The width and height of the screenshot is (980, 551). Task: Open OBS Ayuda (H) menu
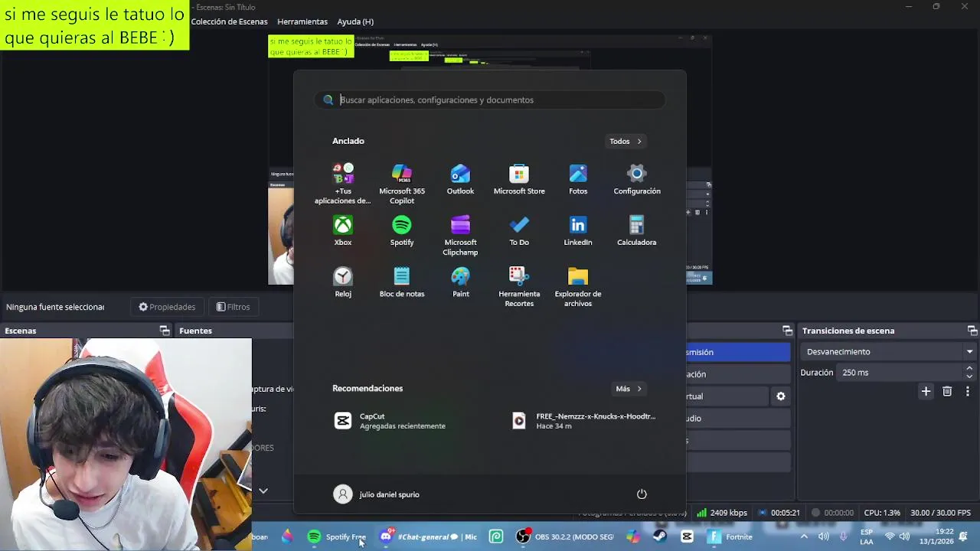(x=355, y=21)
